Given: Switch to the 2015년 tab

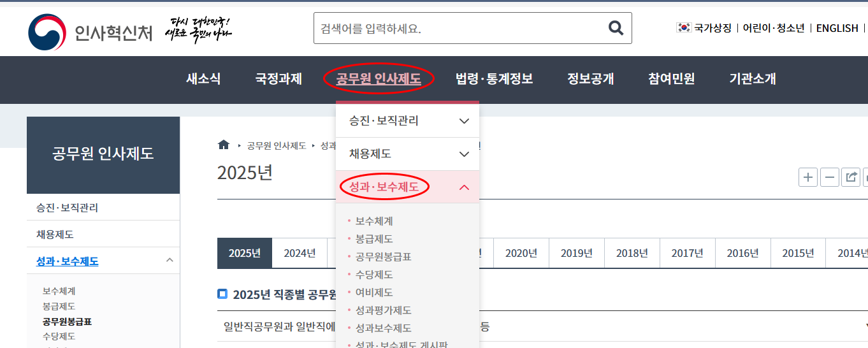Looking at the screenshot, I should [x=799, y=253].
